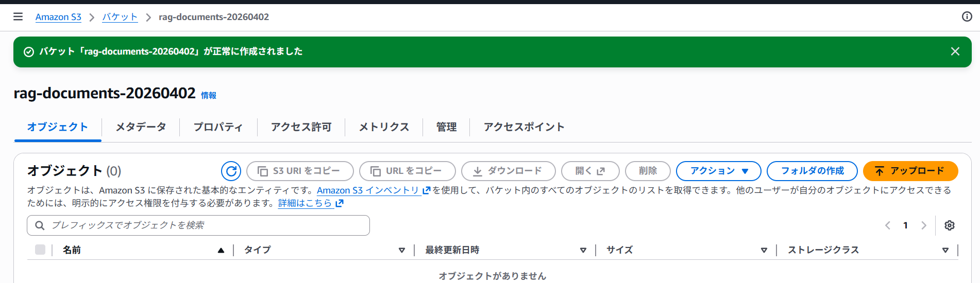Sort by 最終更新日時 column arrow

583,250
